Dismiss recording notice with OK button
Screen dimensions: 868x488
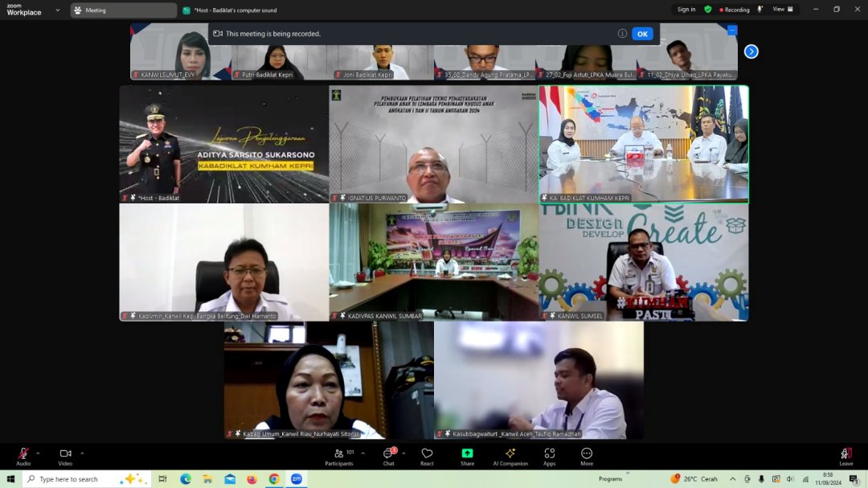[642, 34]
